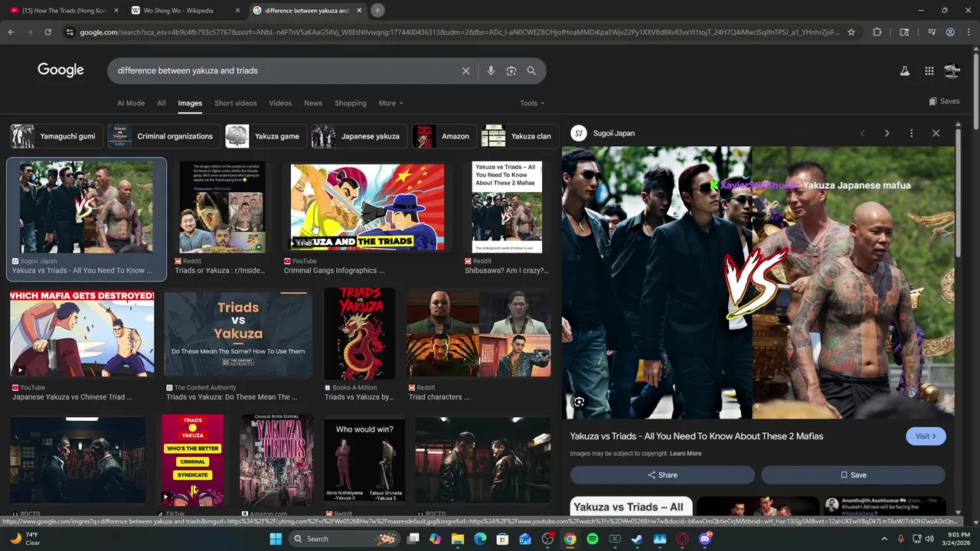Filter by Yakuza game chip
Screen dimensions: 980x551
point(266,136)
